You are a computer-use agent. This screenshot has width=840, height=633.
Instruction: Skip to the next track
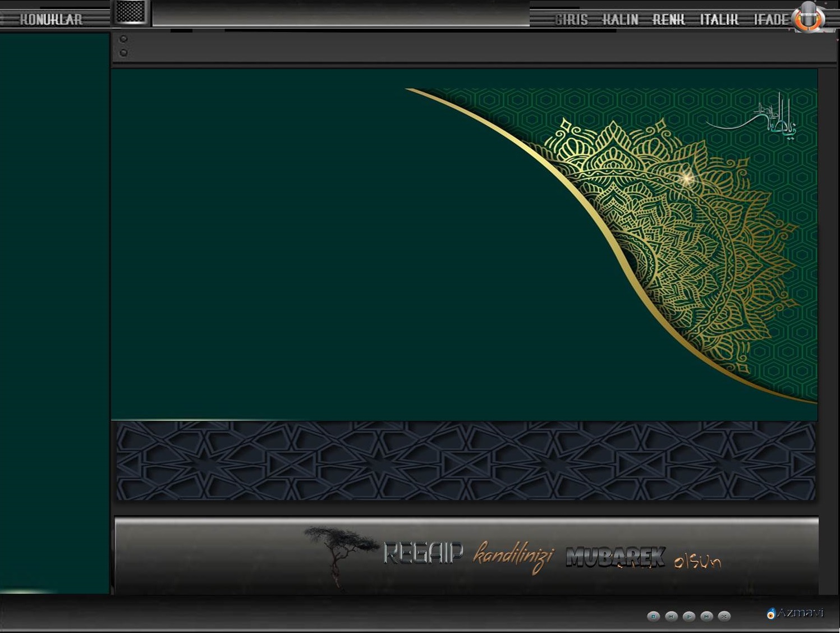tap(707, 616)
